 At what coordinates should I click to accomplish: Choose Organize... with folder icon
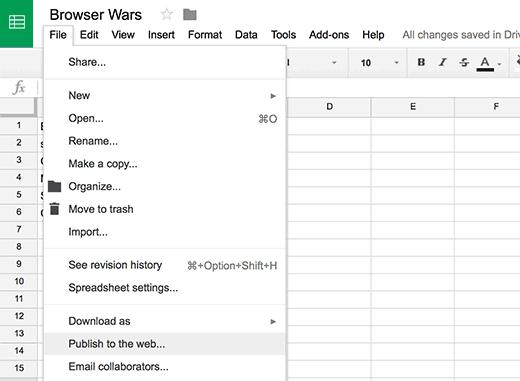165,186
